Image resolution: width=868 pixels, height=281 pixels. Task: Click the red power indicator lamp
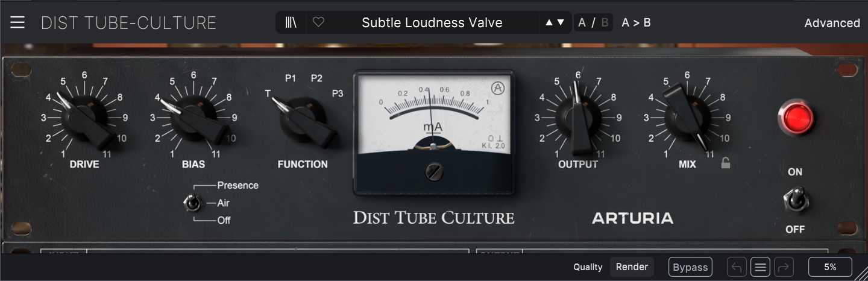pyautogui.click(x=796, y=117)
